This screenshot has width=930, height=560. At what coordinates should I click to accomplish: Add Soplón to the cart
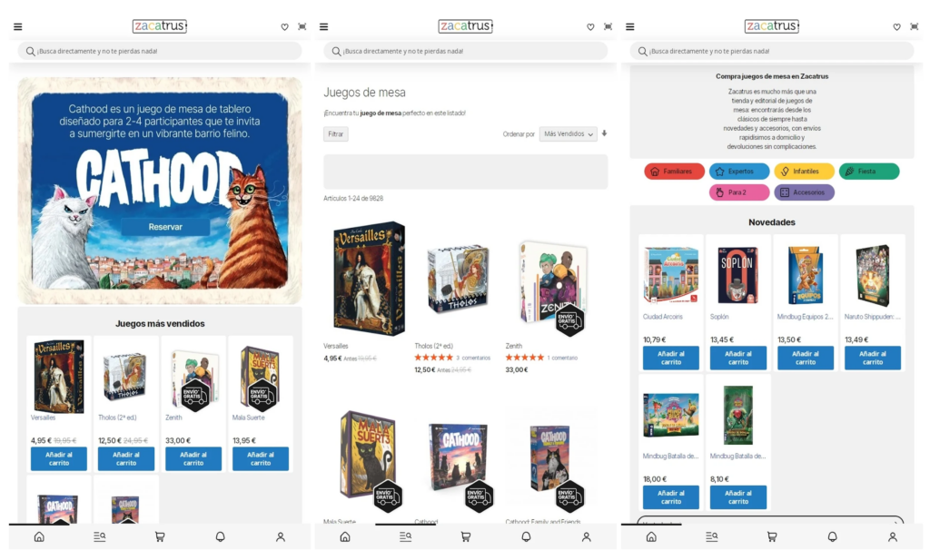click(737, 358)
